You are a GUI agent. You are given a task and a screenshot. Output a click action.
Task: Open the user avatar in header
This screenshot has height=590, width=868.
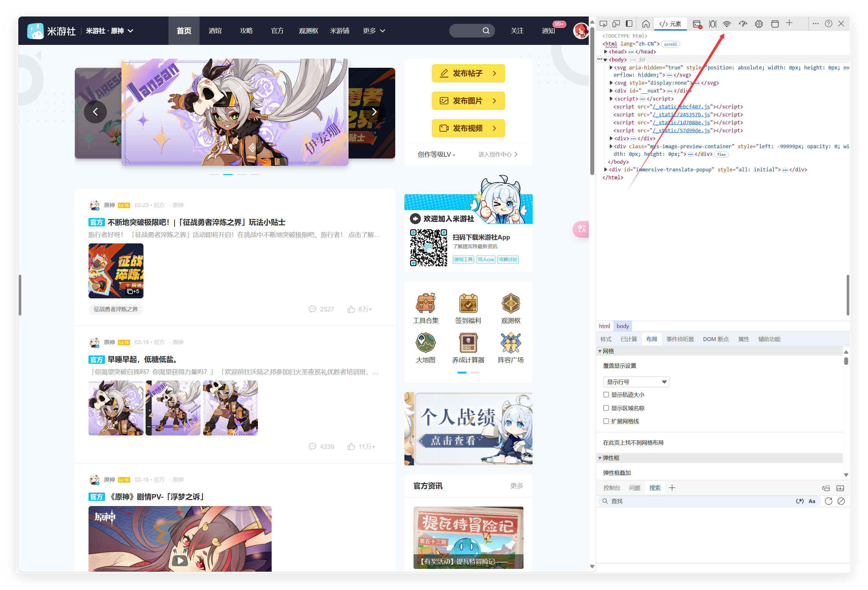pos(581,31)
